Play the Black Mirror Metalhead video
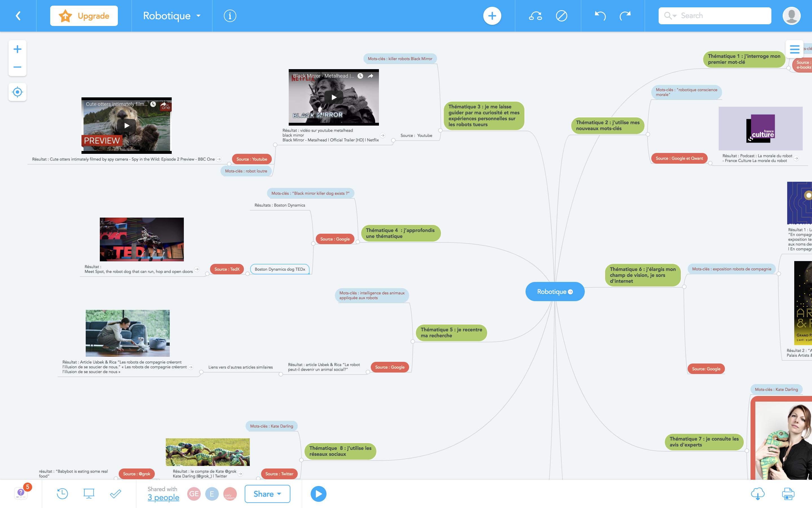This screenshot has width=812, height=508. click(334, 97)
